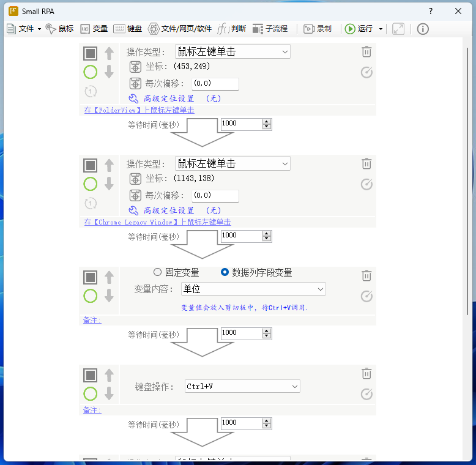The height and width of the screenshot is (465, 476).
Task: Decrease wait time after Chrome Legacy step
Action: pos(267,239)
